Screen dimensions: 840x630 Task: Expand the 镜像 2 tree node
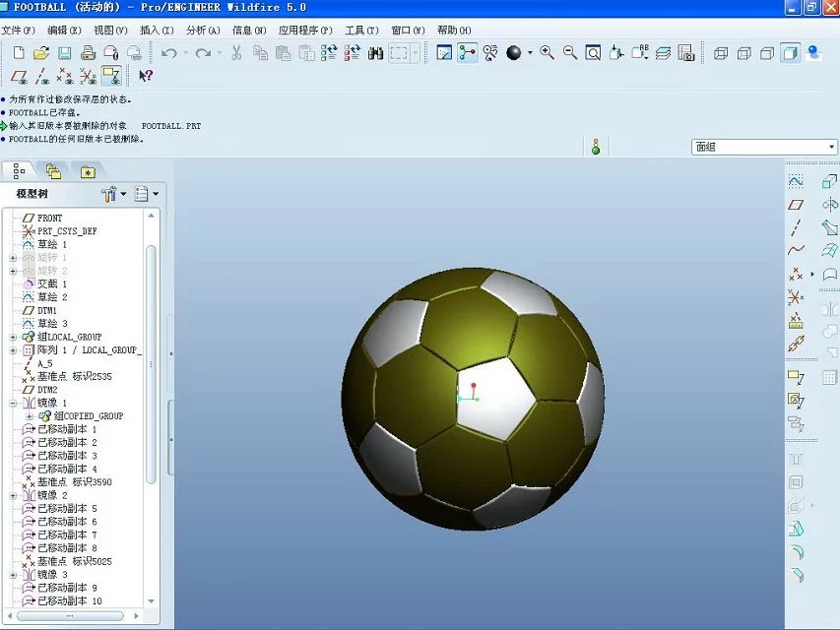coord(13,495)
